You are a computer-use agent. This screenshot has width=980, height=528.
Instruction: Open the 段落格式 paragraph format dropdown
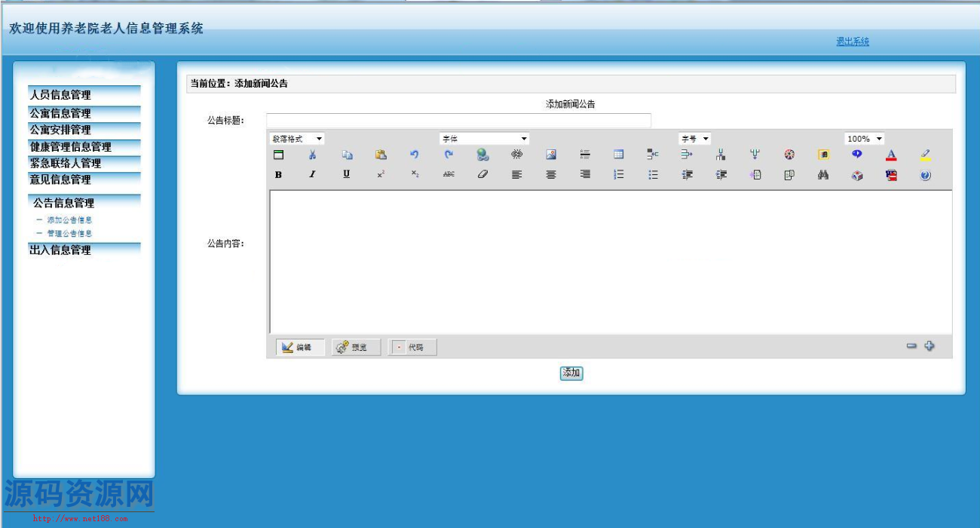(297, 139)
